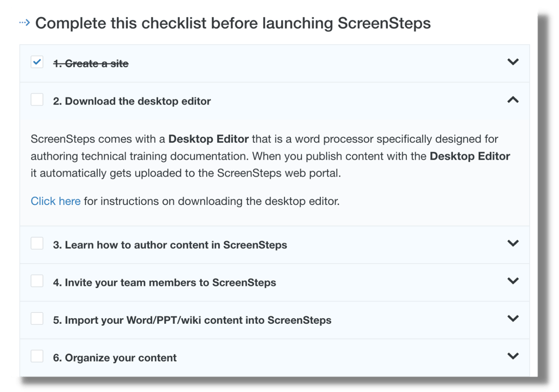Expand Invite your team members chevron
559x392 pixels.
coord(513,281)
